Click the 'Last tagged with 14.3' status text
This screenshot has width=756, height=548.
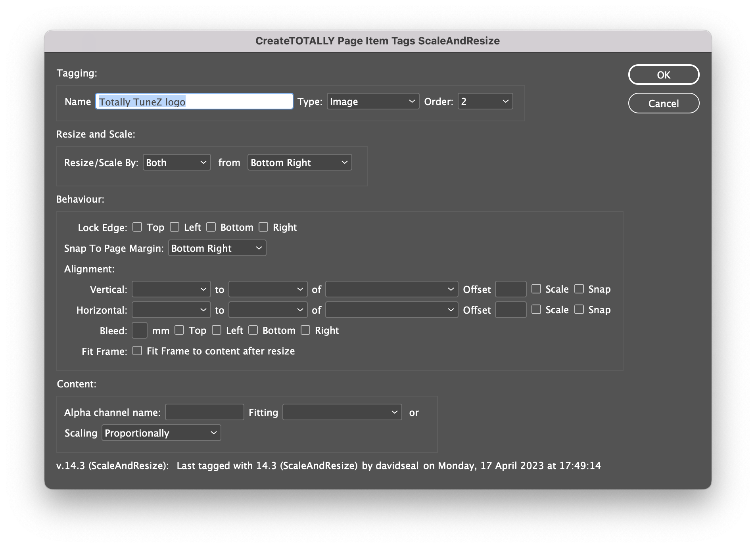267,466
